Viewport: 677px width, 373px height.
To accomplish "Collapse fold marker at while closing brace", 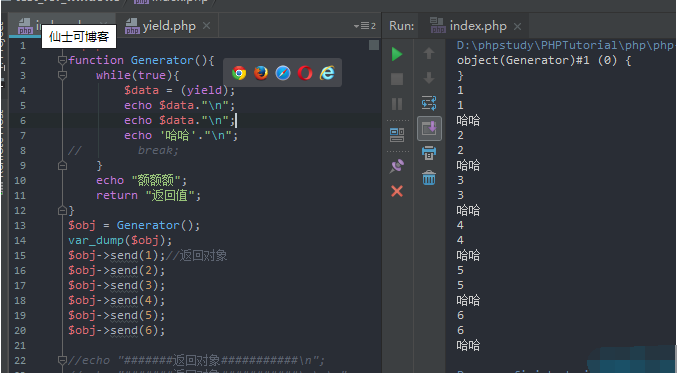I will (62, 165).
